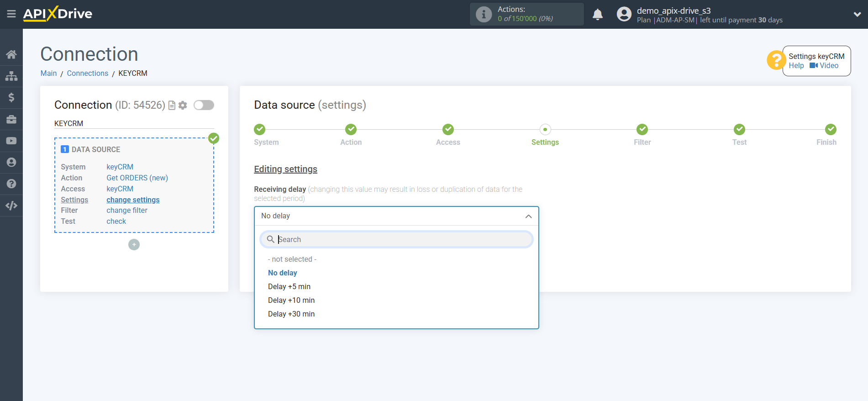Click the Actions counter panel
Viewport: 868px width, 401px height.
(x=526, y=14)
